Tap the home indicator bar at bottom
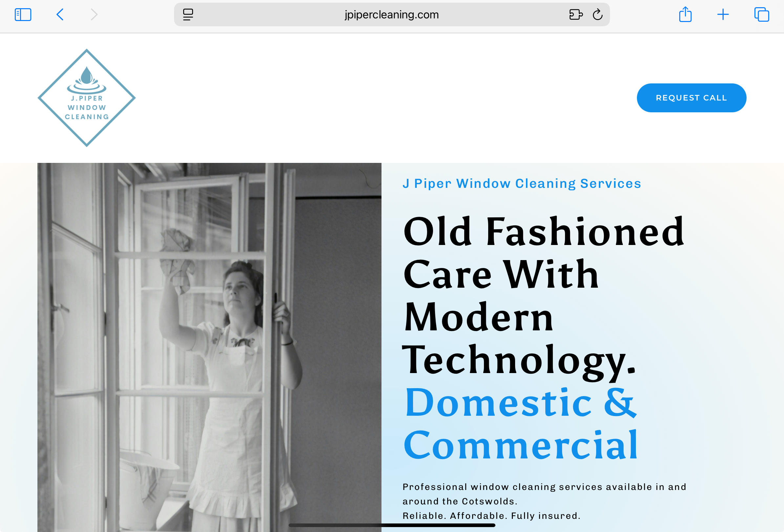The height and width of the screenshot is (532, 784). coord(392,525)
